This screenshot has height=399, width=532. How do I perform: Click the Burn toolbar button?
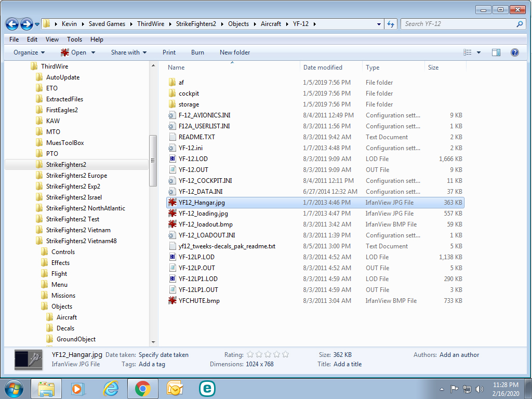click(x=197, y=52)
